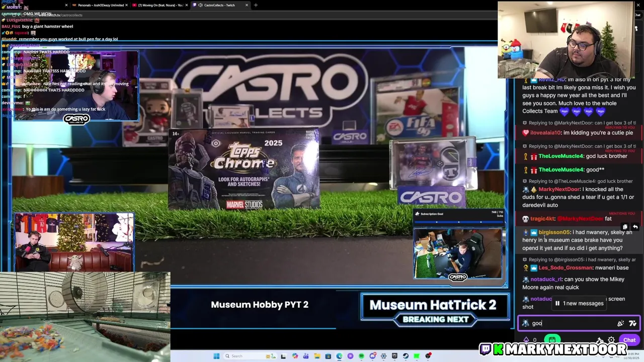Open the moderator sword tools icon
The height and width of the screenshot is (362, 644).
(x=600, y=340)
